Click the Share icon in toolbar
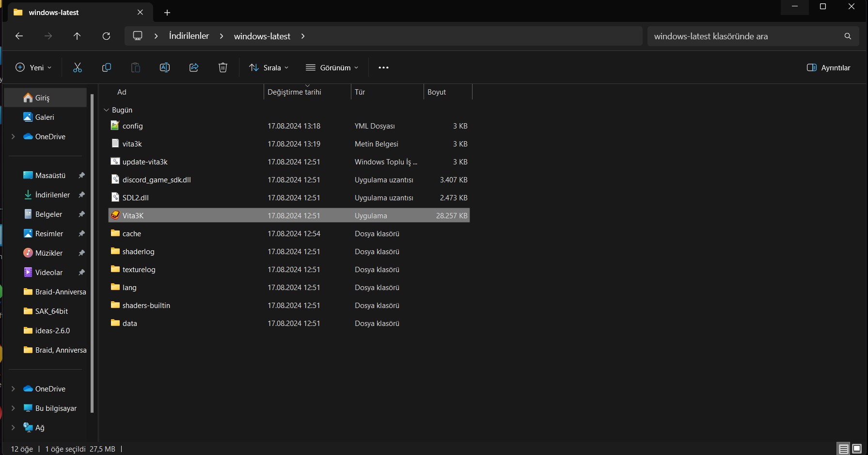 194,67
